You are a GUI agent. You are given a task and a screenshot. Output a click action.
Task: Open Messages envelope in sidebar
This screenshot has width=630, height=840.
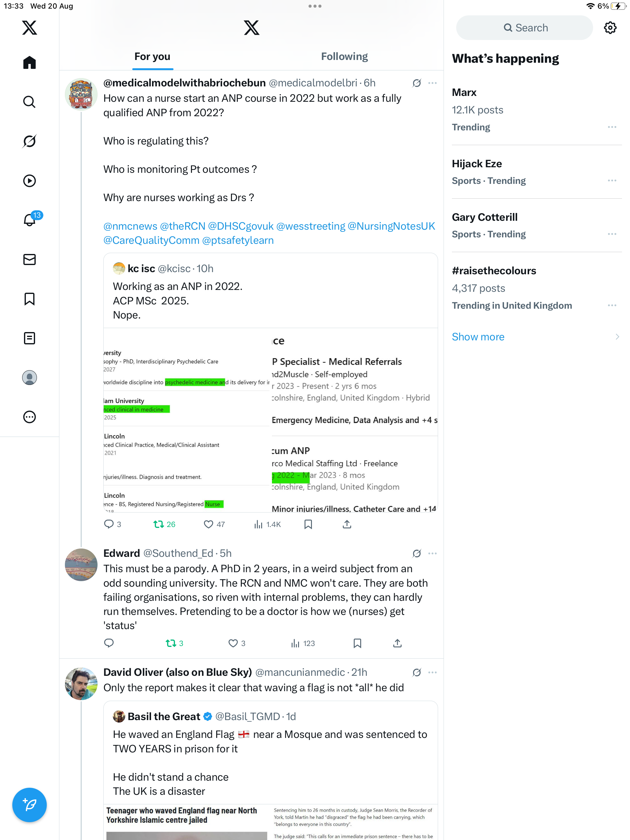29,260
